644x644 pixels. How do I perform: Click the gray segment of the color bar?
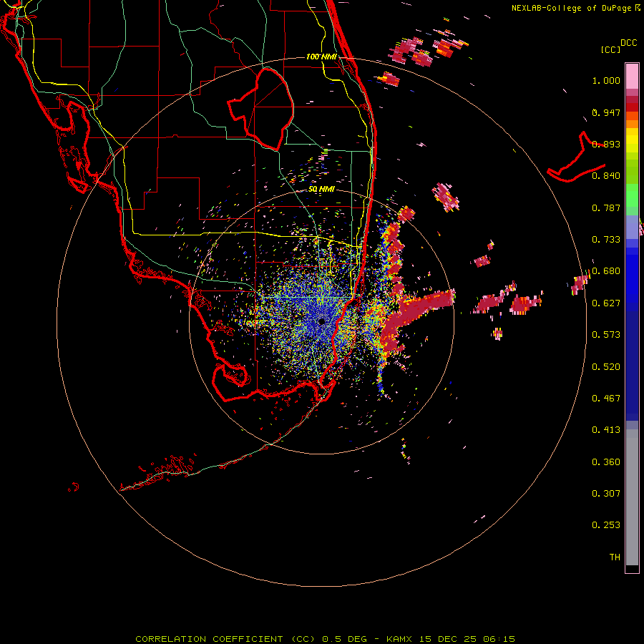(632, 497)
